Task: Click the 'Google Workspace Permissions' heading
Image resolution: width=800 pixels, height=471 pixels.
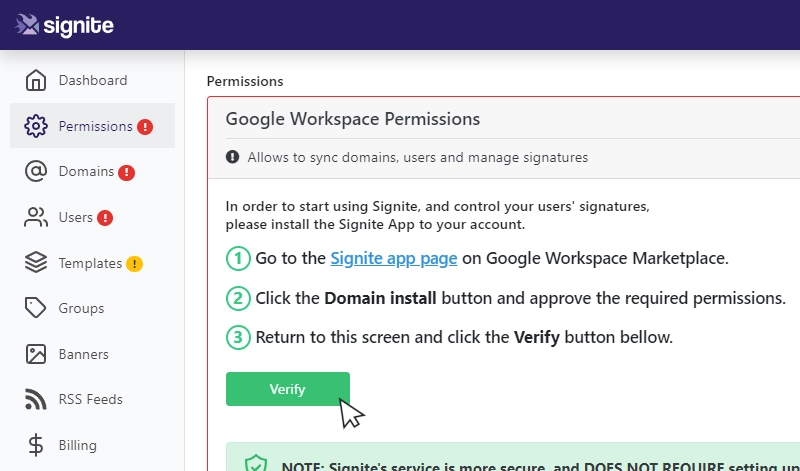Action: pos(353,119)
